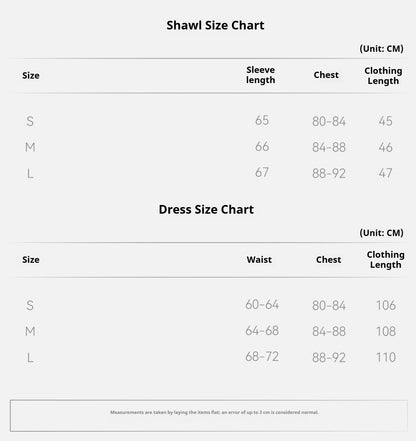Click dress chest value 88-92
This screenshot has width=416, height=441.
tap(329, 357)
